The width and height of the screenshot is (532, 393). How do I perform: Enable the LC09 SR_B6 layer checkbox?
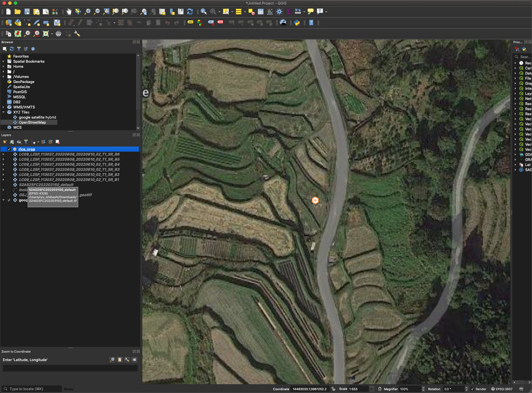pyautogui.click(x=9, y=154)
